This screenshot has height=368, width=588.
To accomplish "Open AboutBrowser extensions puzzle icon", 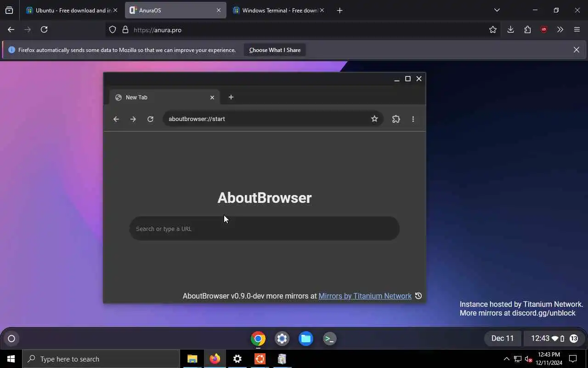I will pos(396,119).
